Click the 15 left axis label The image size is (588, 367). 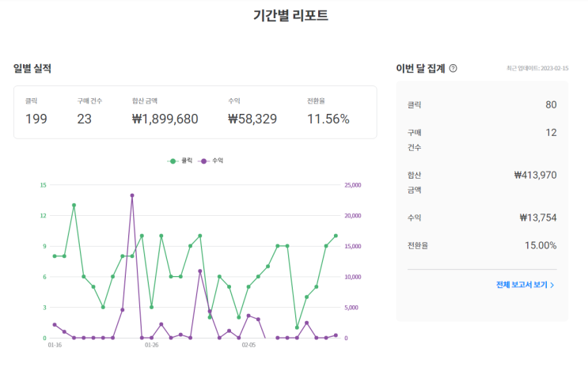tap(43, 185)
